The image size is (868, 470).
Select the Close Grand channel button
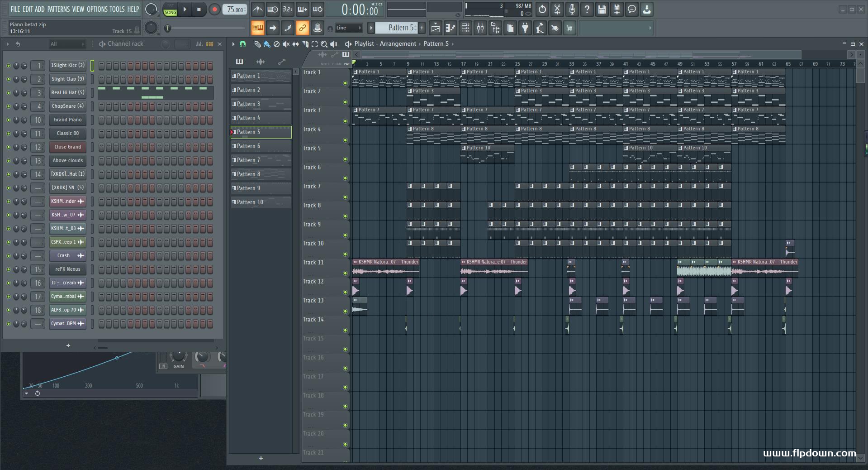(x=68, y=147)
